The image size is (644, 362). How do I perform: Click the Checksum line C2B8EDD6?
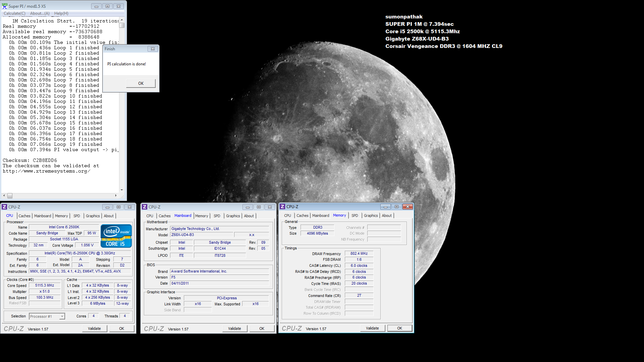pos(30,160)
